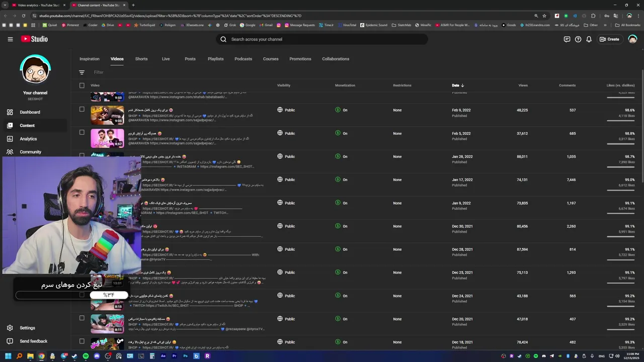Switch to the Playlists tab

click(x=216, y=59)
